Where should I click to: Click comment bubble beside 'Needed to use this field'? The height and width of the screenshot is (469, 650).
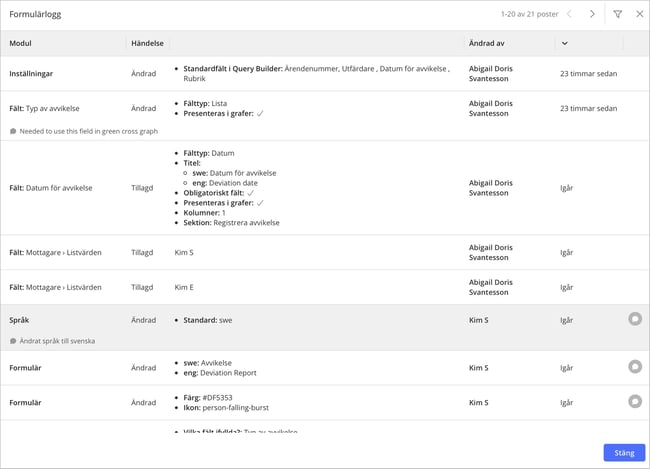point(13,131)
